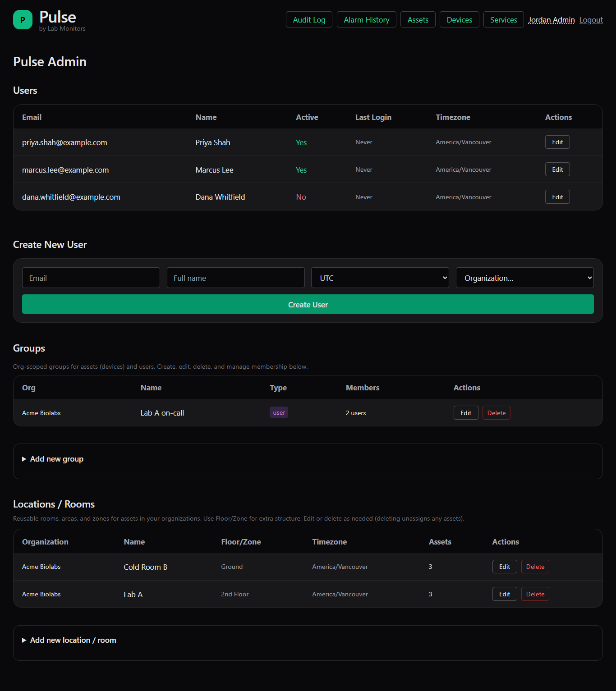Screen dimensions: 616x691
Task: Select the marcus.lee@example.com email cell
Action: (65, 170)
